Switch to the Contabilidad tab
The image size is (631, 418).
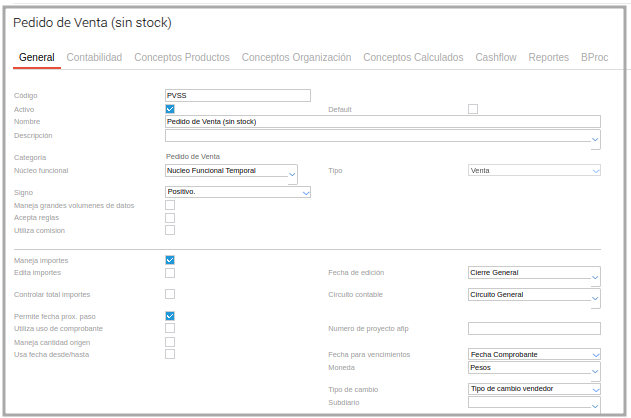click(94, 58)
